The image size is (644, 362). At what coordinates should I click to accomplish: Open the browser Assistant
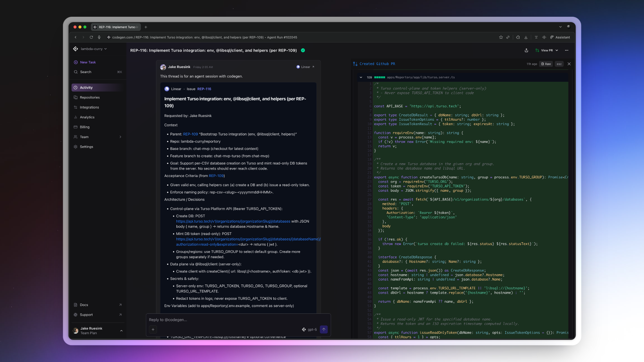pos(559,37)
